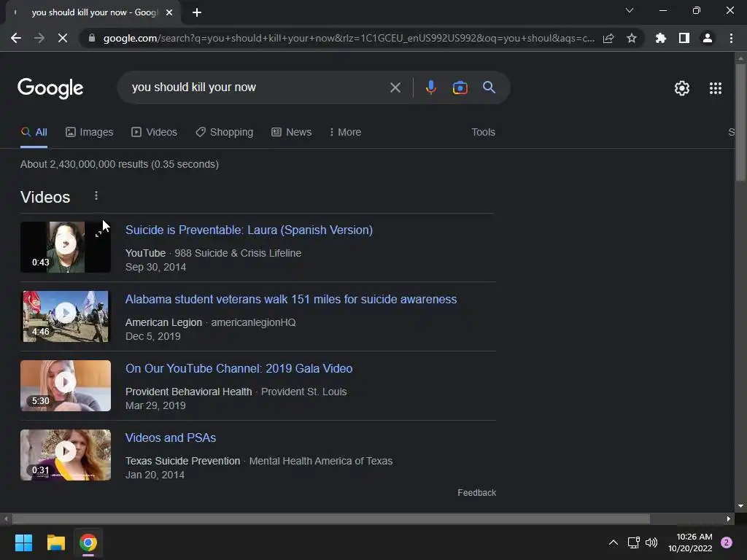The width and height of the screenshot is (747, 560).
Task: Open the search Tools options
Action: tap(483, 132)
